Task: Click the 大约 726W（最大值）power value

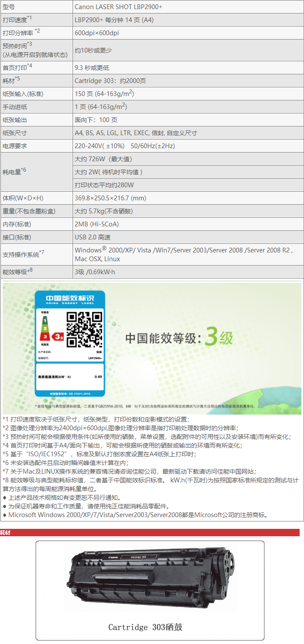Action: coord(103,159)
